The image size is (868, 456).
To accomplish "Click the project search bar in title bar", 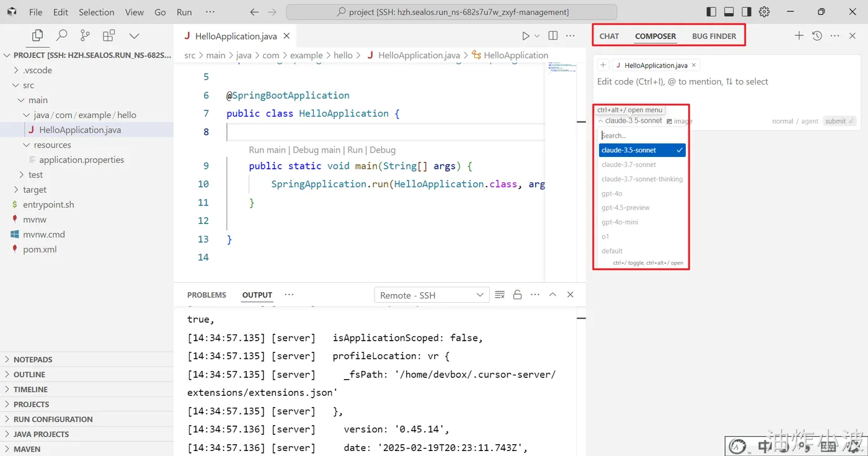I will pos(451,12).
